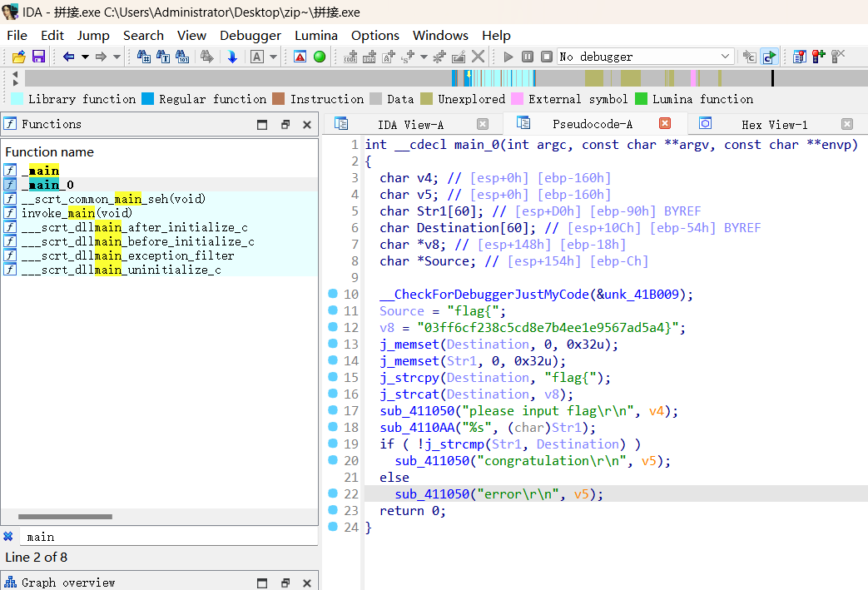Screen dimensions: 868x590
Task: Open the forward-navigation history dropdown arrow
Action: click(x=117, y=57)
